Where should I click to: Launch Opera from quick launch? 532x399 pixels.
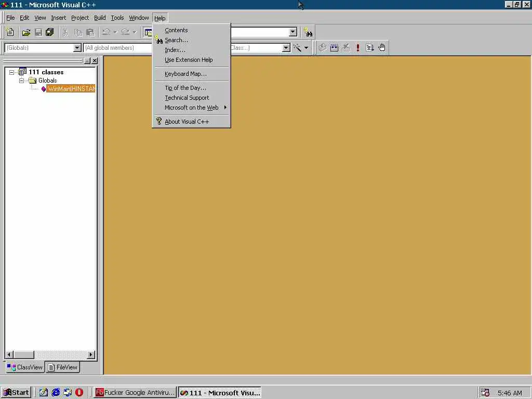pyautogui.click(x=79, y=393)
